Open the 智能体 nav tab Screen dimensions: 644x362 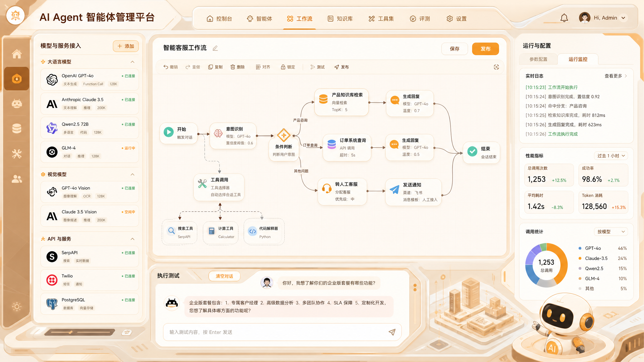[x=259, y=19]
